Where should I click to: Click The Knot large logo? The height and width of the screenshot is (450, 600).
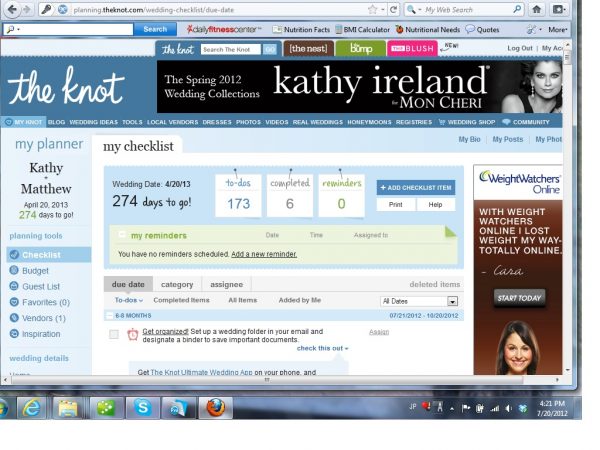(66, 86)
